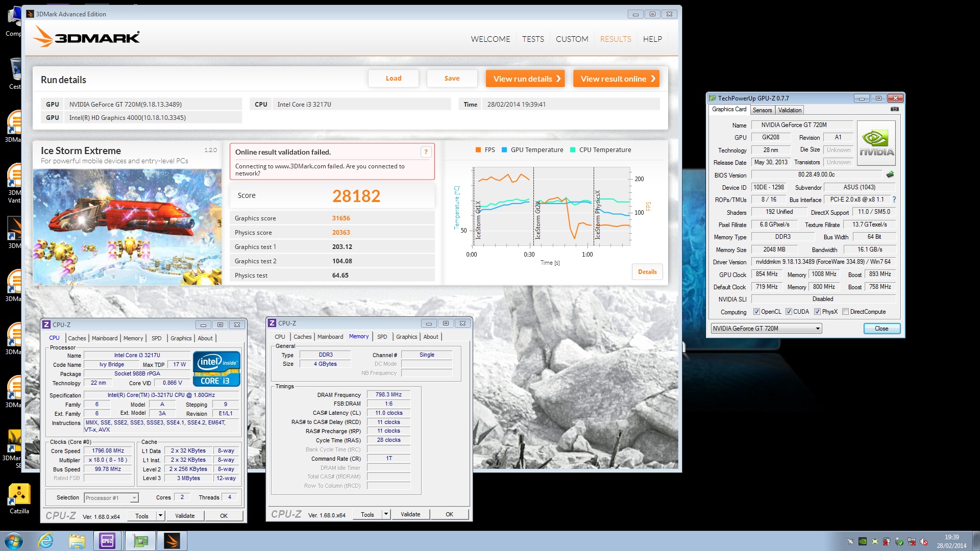Click the DRAM Frequency value 798.3 MHz
980x551 pixels.
(388, 394)
